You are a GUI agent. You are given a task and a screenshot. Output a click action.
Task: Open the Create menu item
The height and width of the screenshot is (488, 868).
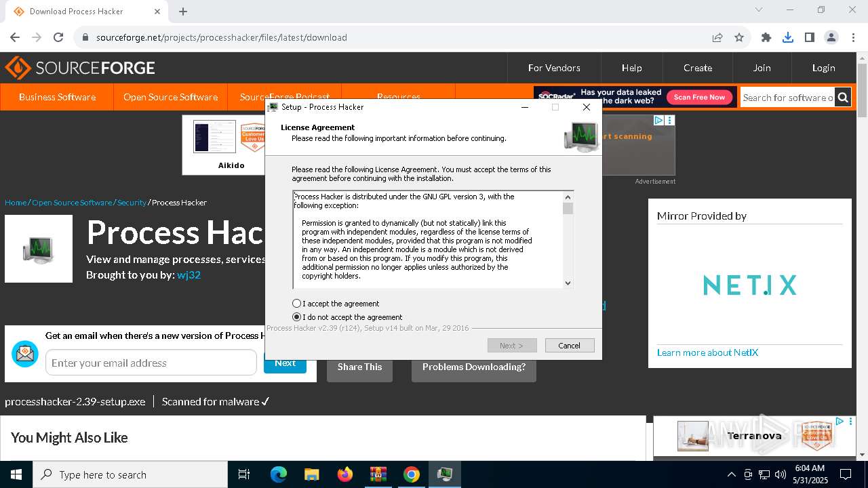(x=698, y=68)
